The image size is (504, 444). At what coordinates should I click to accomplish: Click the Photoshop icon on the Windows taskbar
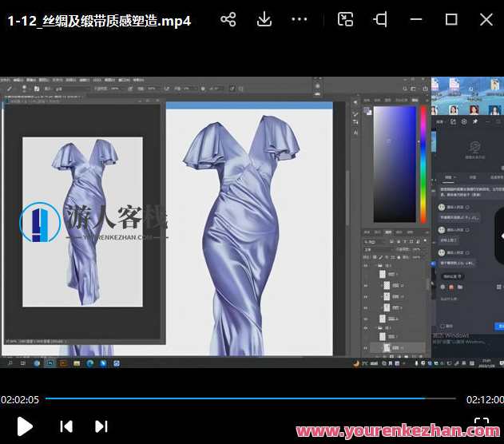[x=50, y=363]
